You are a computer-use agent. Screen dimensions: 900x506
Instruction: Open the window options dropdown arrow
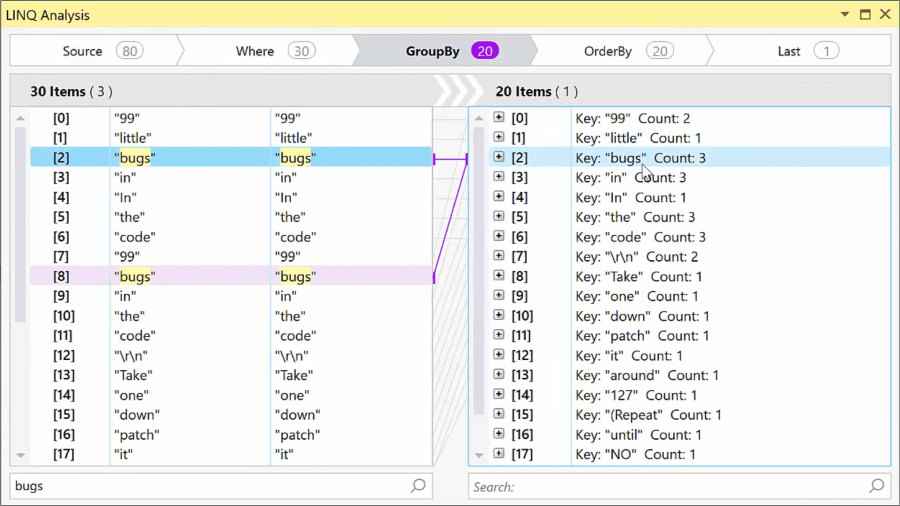(x=845, y=15)
